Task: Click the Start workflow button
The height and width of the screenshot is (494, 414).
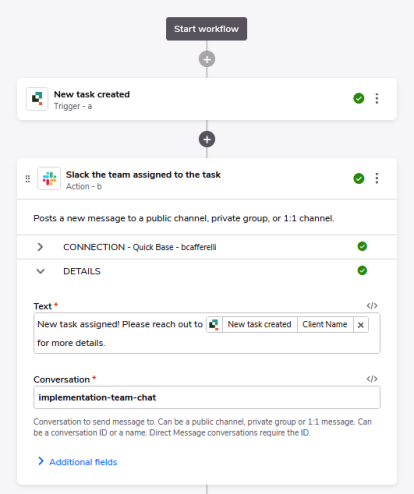Action: (206, 29)
